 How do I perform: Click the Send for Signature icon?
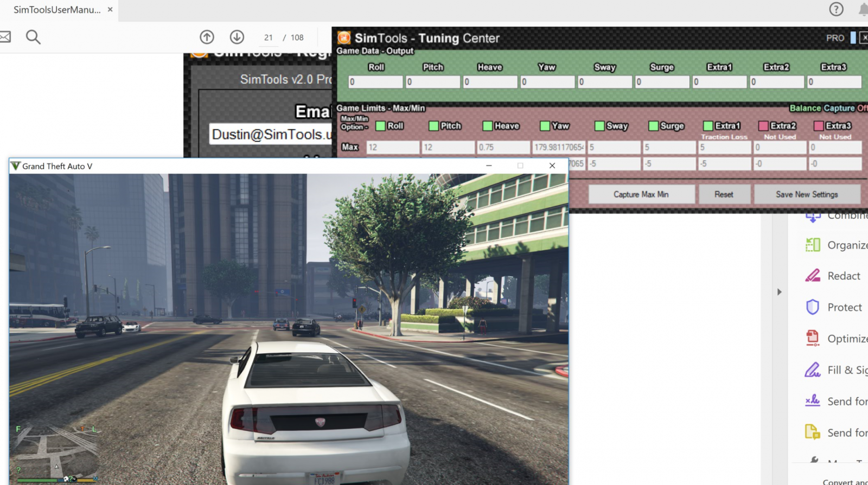point(813,401)
